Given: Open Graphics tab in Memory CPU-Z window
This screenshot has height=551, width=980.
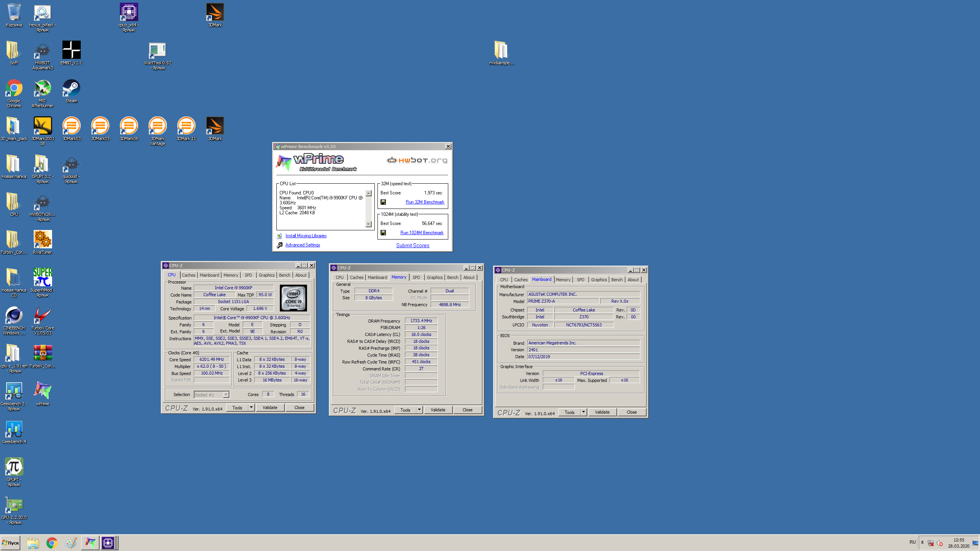Looking at the screenshot, I should click(434, 277).
